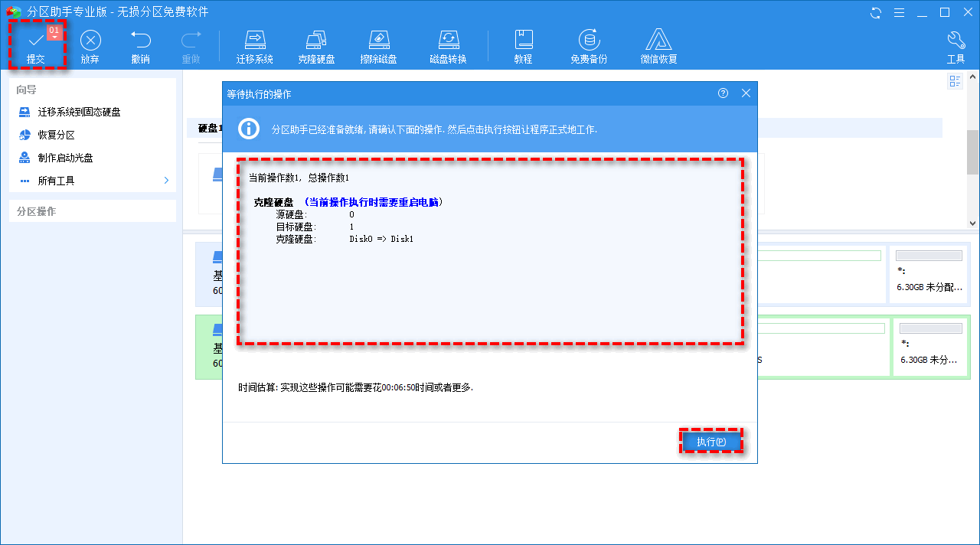Select the 克隆硬盘 (Clone Disk) icon

317,44
